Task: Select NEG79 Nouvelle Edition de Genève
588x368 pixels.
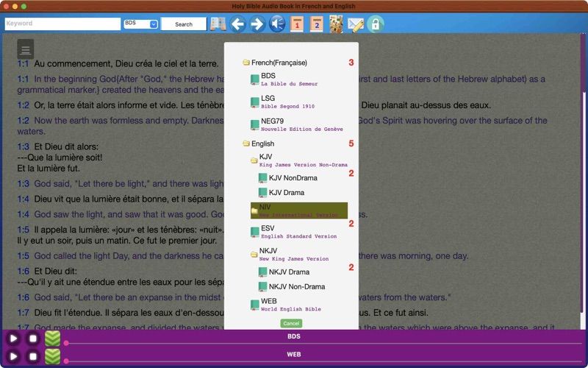Action: coord(302,124)
